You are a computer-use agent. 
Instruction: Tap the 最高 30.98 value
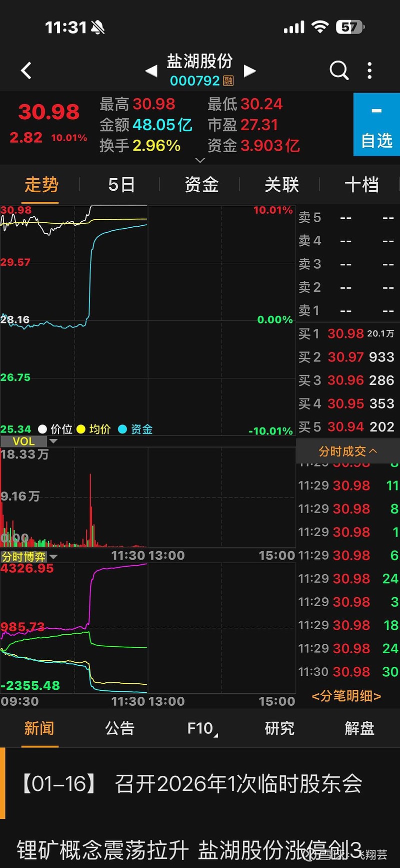154,104
